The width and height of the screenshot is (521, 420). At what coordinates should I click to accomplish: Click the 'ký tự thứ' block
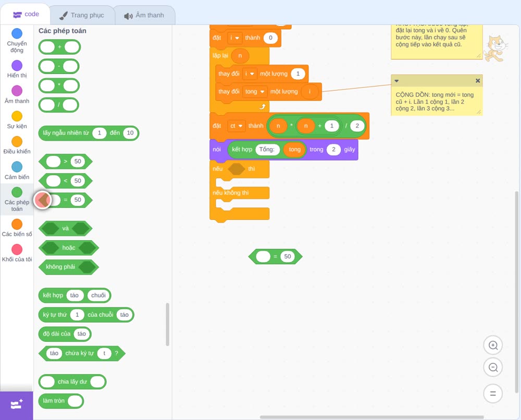[x=86, y=315]
